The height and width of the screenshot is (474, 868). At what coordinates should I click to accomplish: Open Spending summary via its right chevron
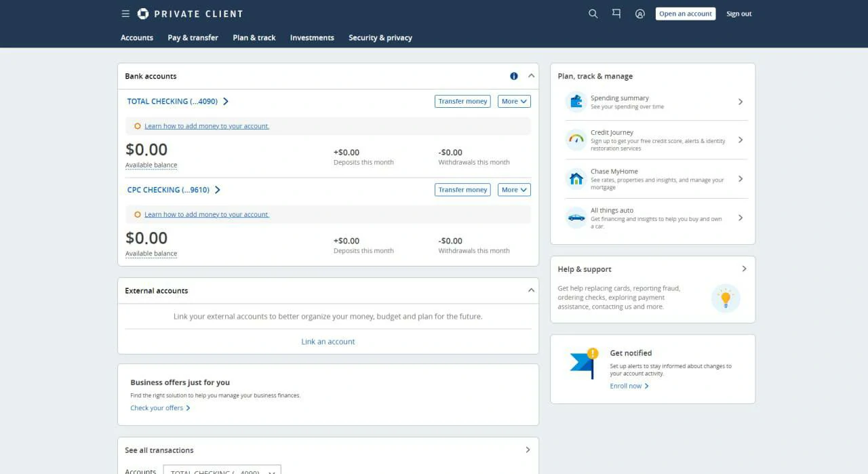coord(741,102)
